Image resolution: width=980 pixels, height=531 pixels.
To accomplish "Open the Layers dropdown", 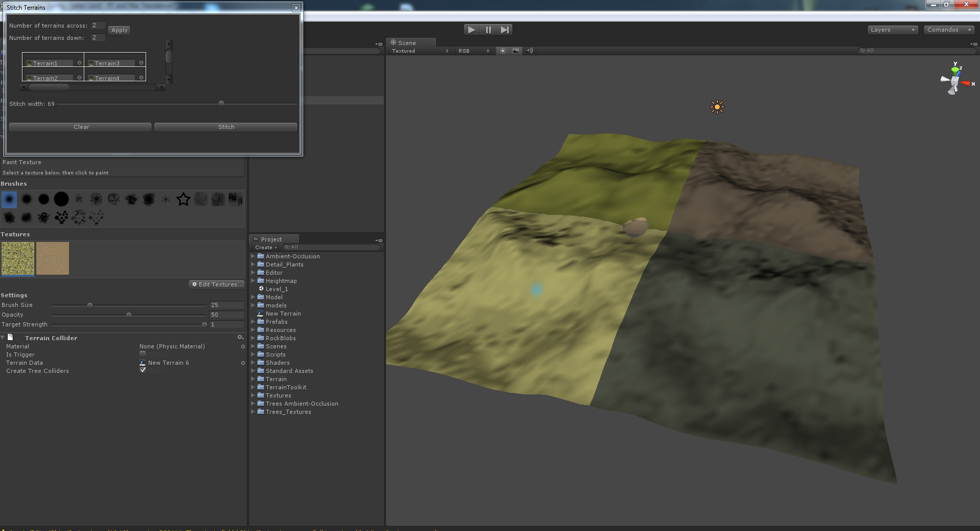I will click(x=892, y=30).
